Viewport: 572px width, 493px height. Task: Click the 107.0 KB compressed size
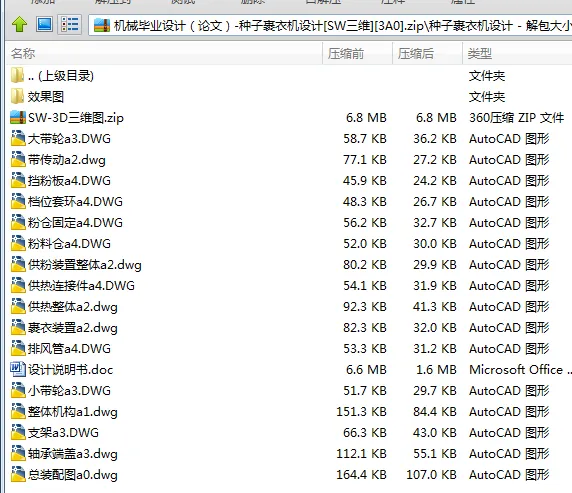432,475
